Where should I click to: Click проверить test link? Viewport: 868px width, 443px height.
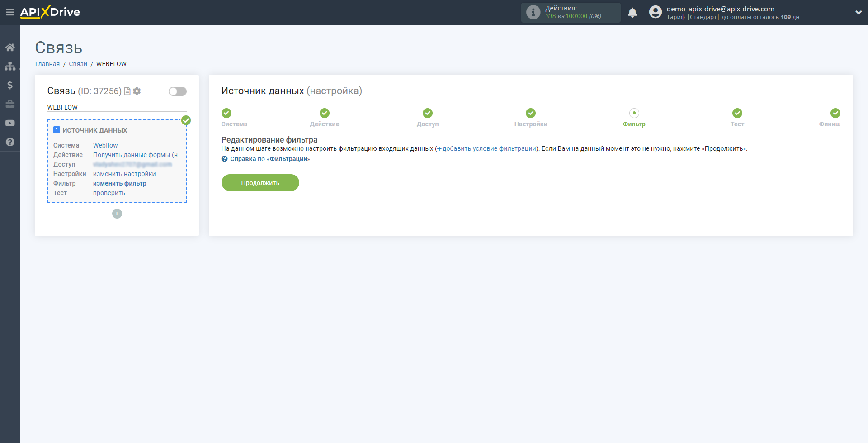point(109,193)
